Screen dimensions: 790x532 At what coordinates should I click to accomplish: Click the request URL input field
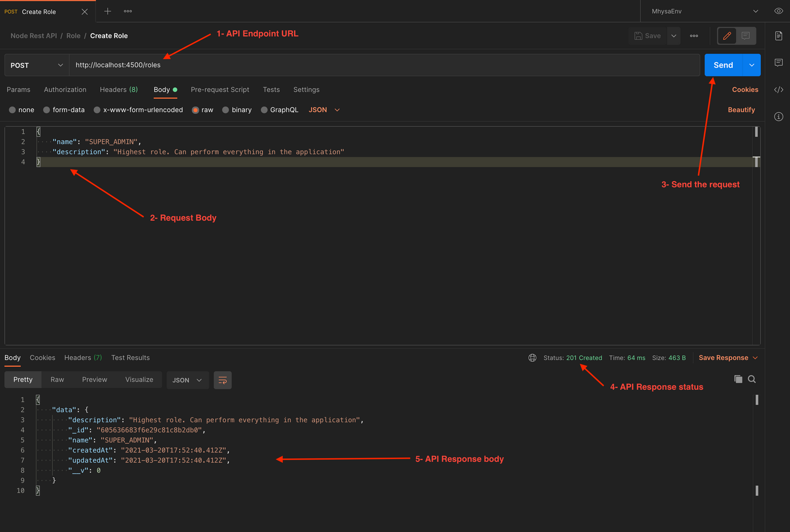[x=384, y=65]
